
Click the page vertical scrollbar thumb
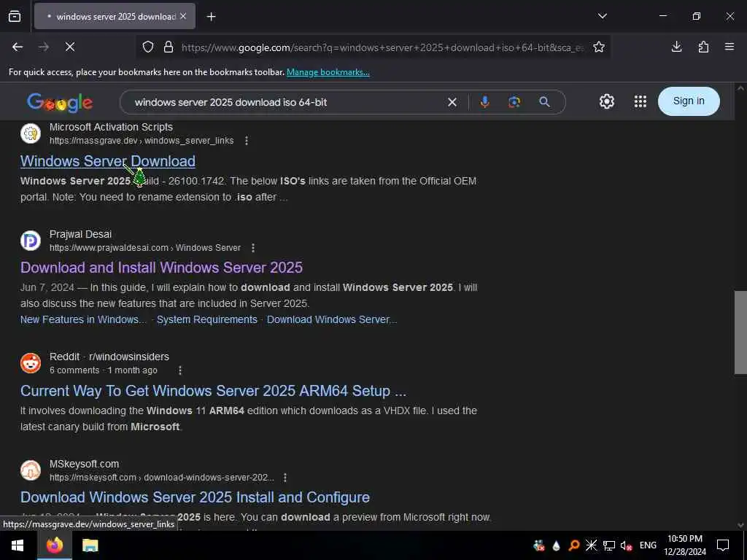tap(740, 332)
